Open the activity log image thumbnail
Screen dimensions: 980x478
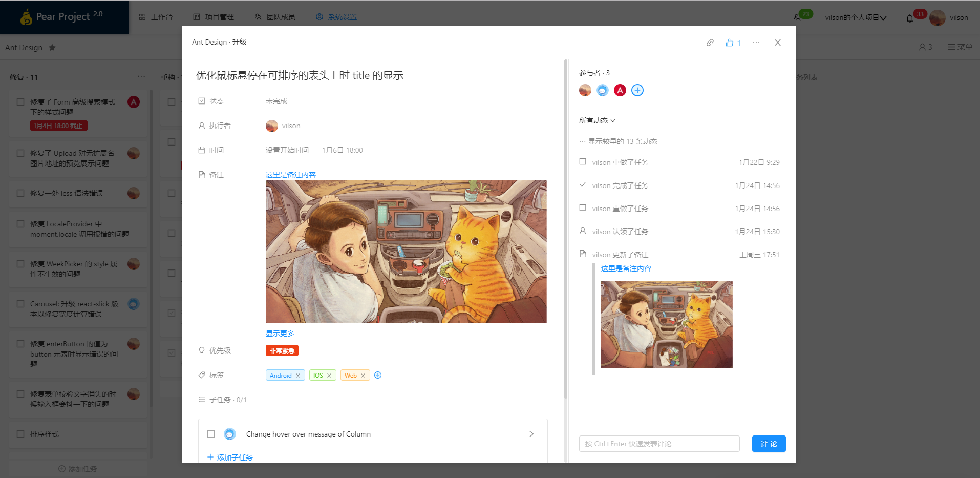pyautogui.click(x=667, y=324)
